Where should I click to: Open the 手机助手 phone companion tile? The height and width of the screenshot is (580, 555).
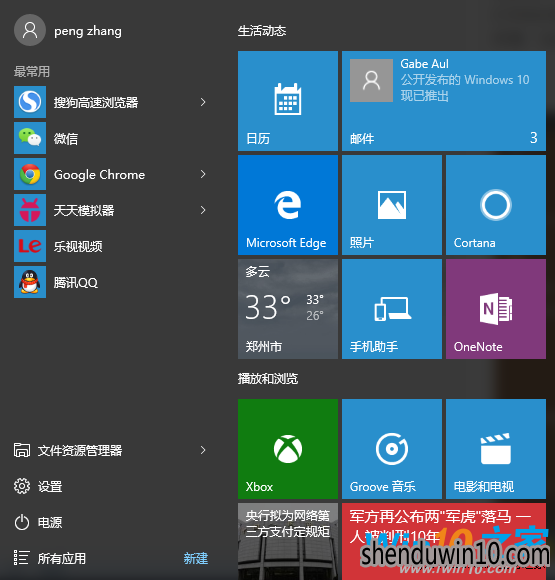[x=392, y=309]
